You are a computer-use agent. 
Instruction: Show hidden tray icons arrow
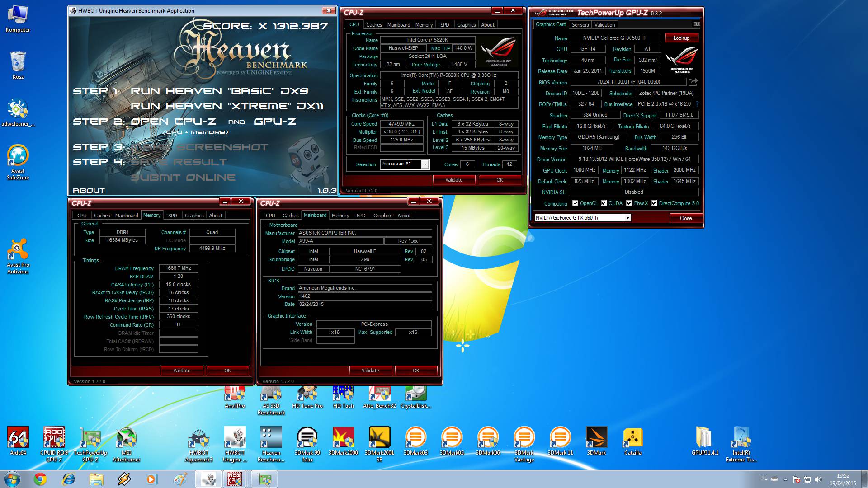coord(785,479)
